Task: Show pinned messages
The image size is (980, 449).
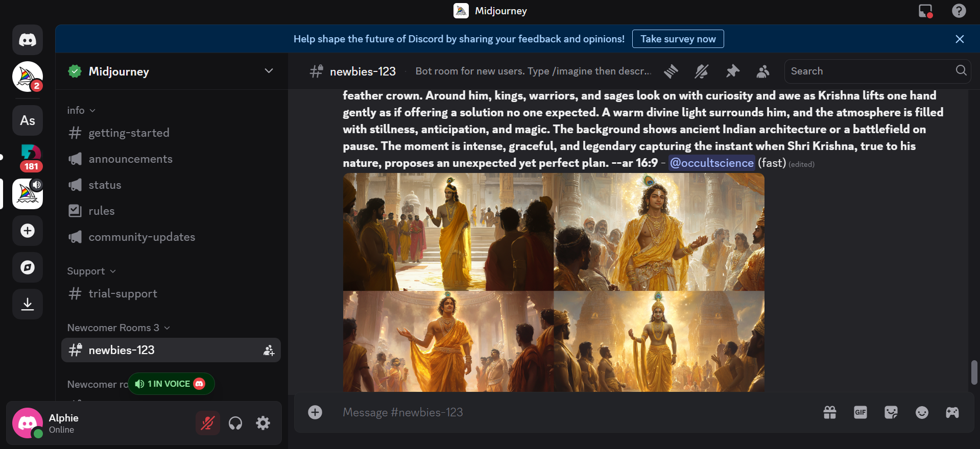Action: click(x=732, y=71)
